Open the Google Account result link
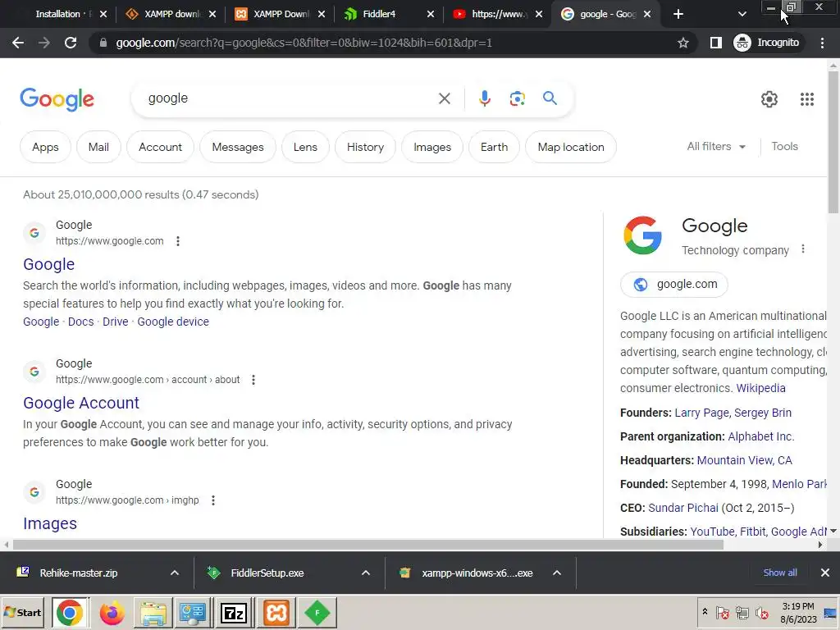 81,403
